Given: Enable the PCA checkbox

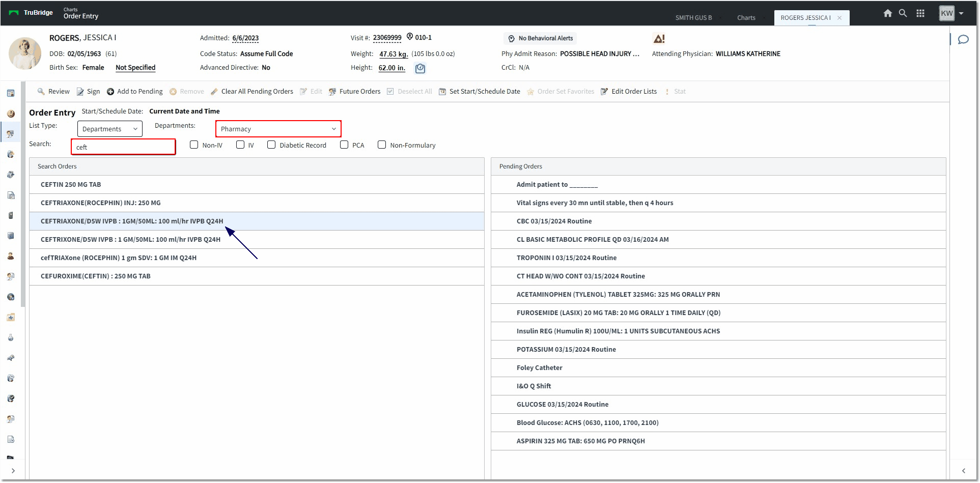Looking at the screenshot, I should pos(344,145).
